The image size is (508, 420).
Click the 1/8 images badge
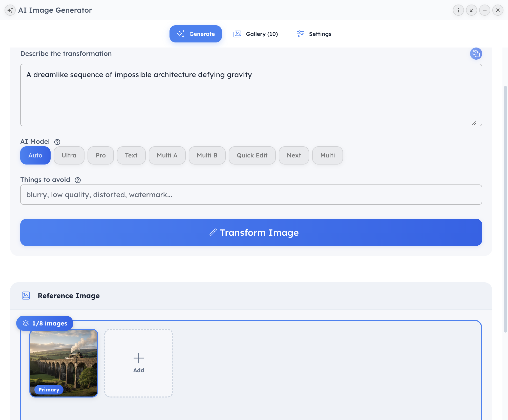(x=45, y=323)
